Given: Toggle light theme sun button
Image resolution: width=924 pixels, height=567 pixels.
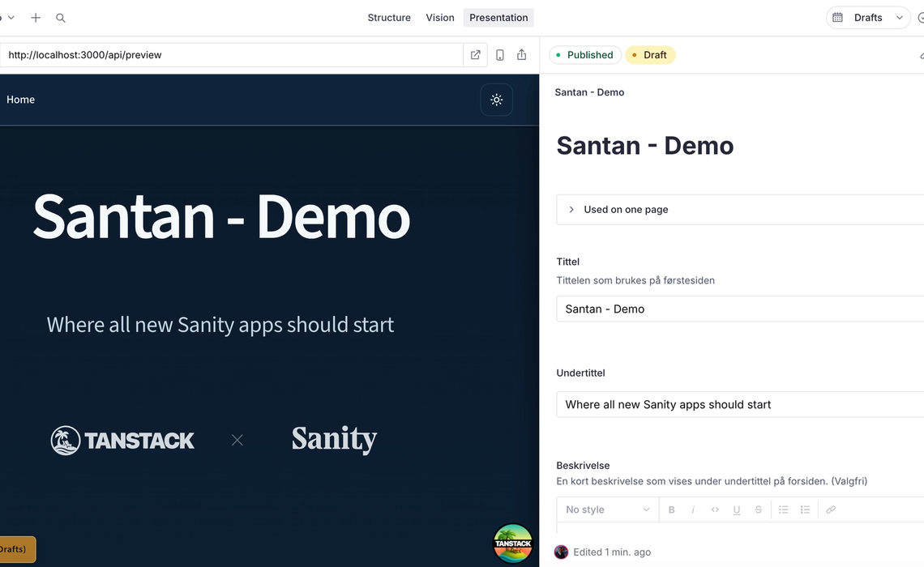Looking at the screenshot, I should [497, 100].
